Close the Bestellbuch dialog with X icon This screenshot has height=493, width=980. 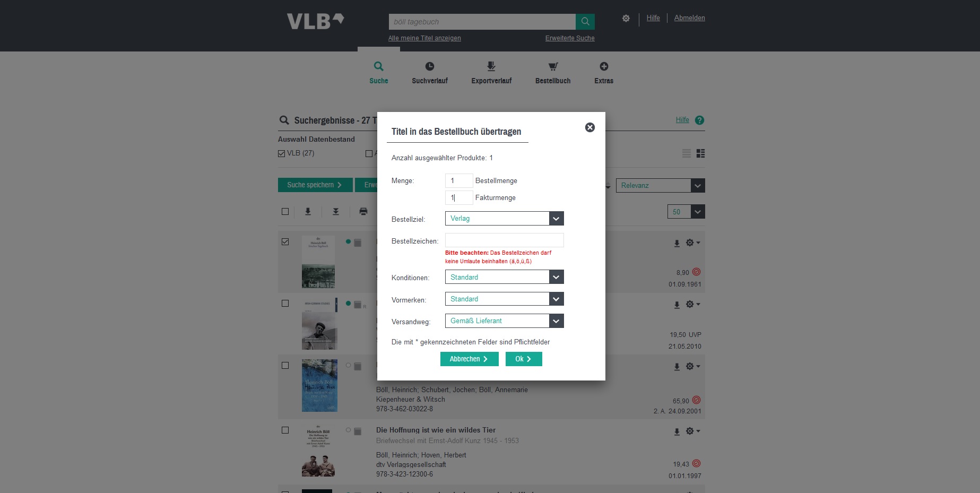click(x=590, y=127)
